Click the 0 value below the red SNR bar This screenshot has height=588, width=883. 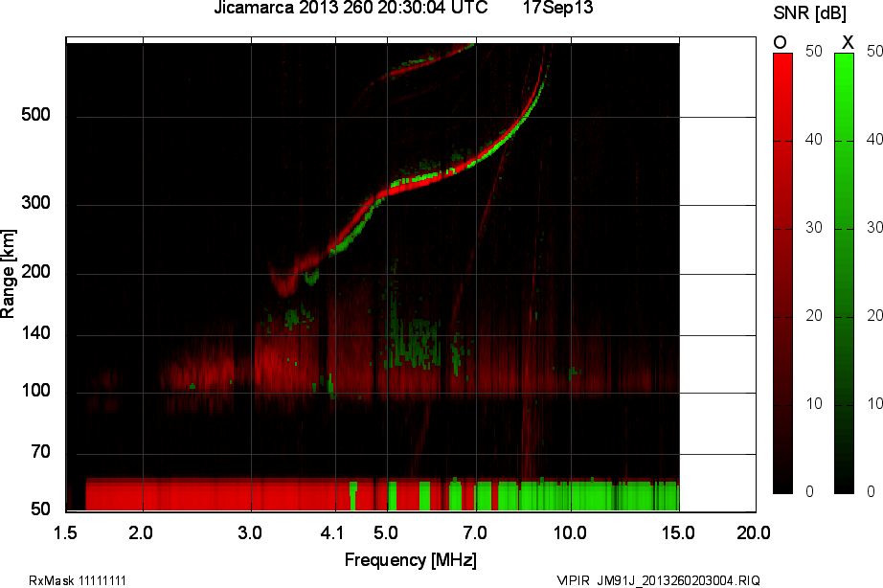[810, 491]
